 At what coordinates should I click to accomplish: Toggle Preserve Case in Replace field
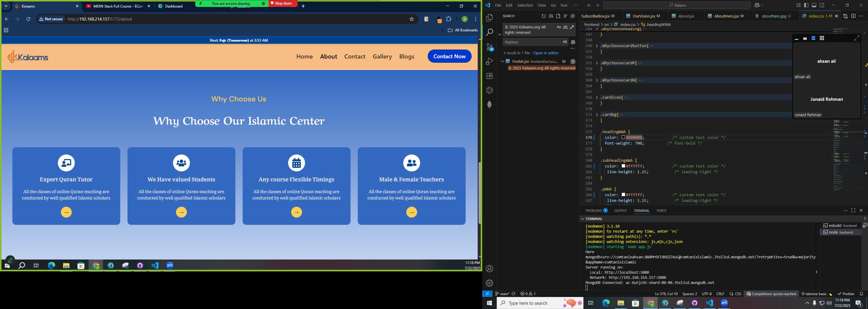pos(565,42)
